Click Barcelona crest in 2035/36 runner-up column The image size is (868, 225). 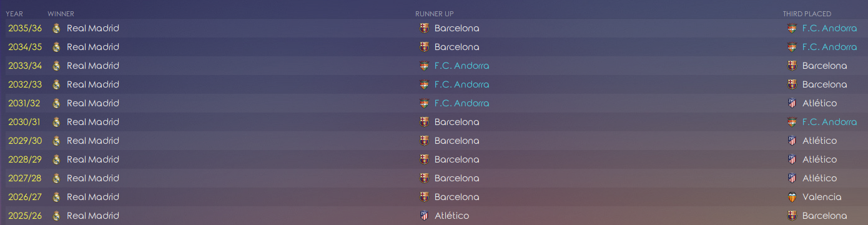click(425, 28)
